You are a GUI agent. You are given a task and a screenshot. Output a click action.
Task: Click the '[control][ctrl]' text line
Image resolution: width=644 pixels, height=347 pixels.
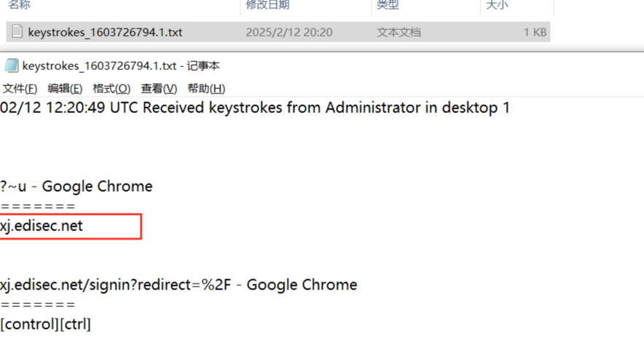[45, 324]
